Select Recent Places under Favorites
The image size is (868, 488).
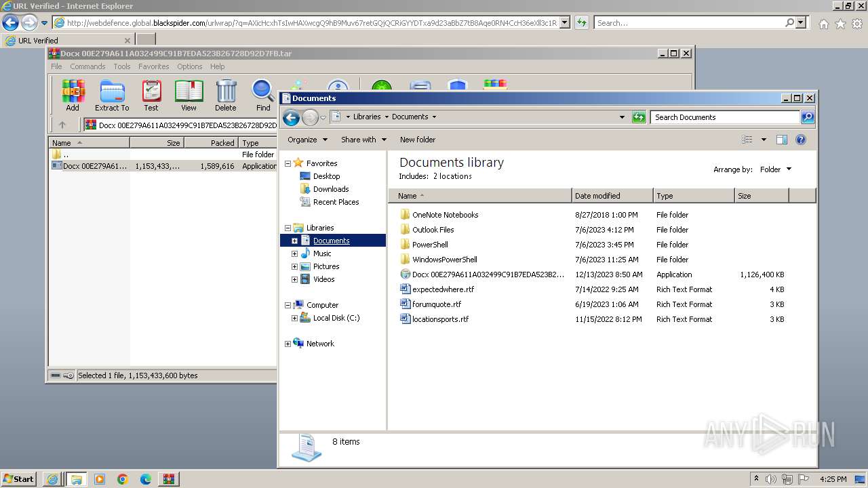[x=336, y=202]
